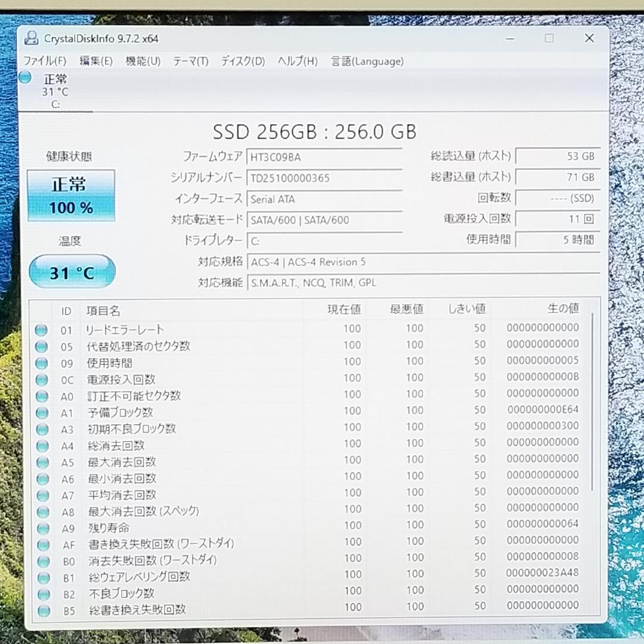Click the SSD 256GB : 256.0 GB title
The width and height of the screenshot is (644, 644).
click(315, 132)
